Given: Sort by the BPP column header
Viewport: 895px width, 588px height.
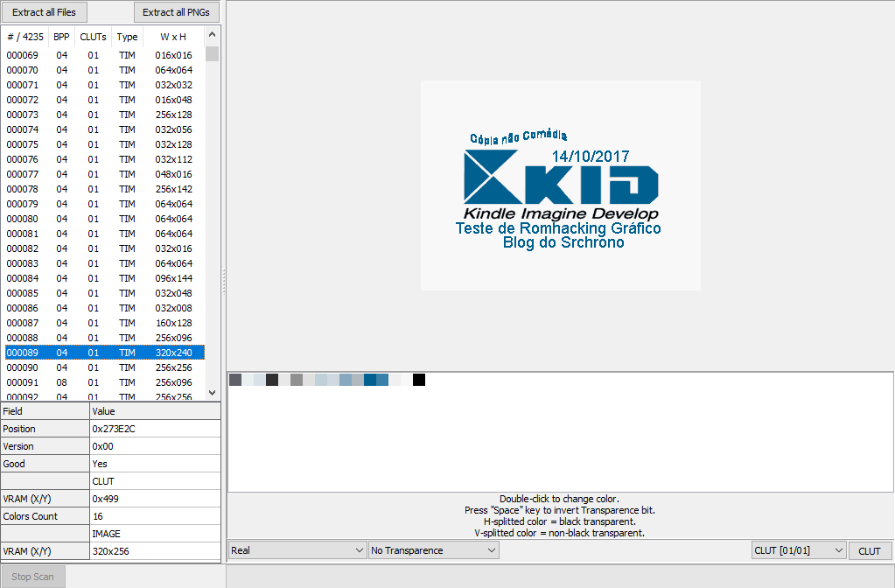Looking at the screenshot, I should (61, 37).
